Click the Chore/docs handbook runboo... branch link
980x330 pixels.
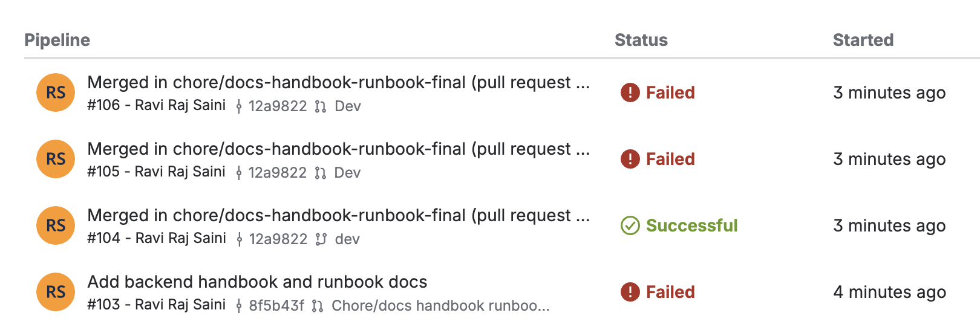[x=440, y=306]
